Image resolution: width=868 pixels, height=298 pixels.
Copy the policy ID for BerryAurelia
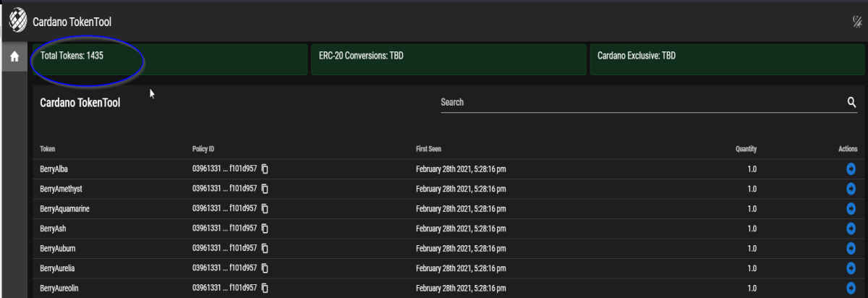[265, 268]
